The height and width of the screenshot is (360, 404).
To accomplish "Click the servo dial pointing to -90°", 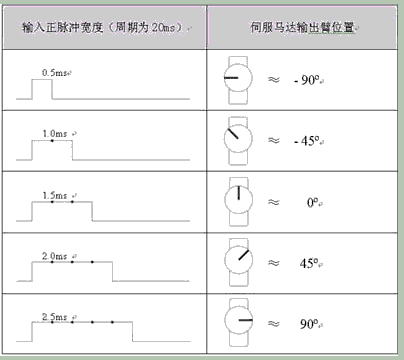I will [x=238, y=80].
